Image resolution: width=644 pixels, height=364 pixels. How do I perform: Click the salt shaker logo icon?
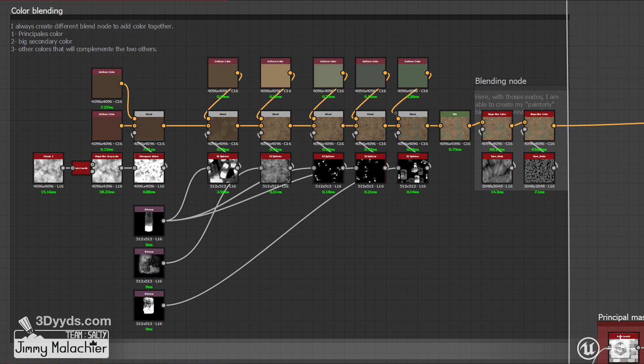(x=26, y=325)
